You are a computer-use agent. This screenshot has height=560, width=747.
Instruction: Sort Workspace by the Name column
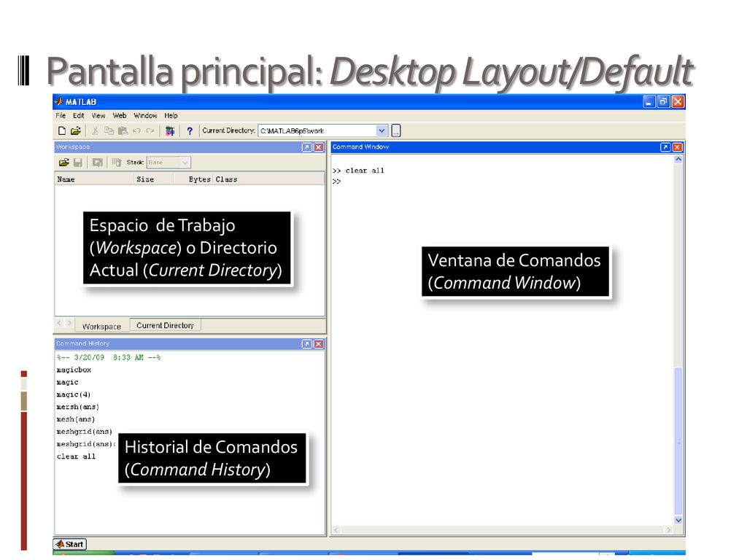pos(94,179)
